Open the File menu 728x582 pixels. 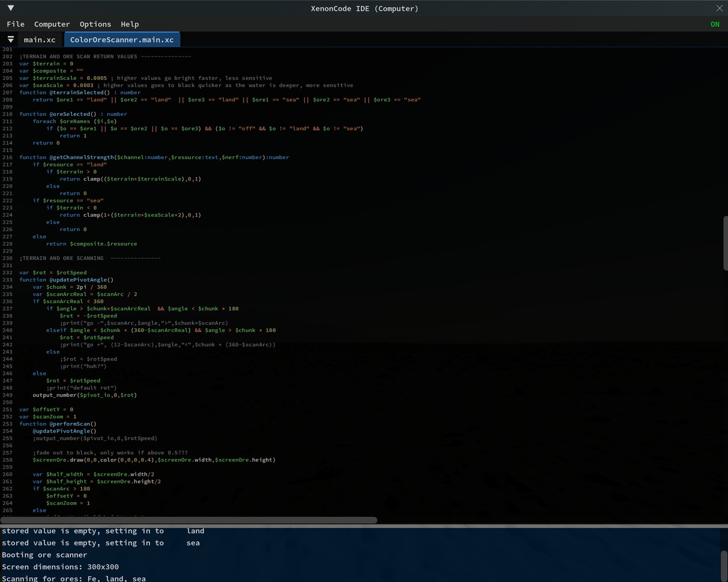(x=16, y=24)
